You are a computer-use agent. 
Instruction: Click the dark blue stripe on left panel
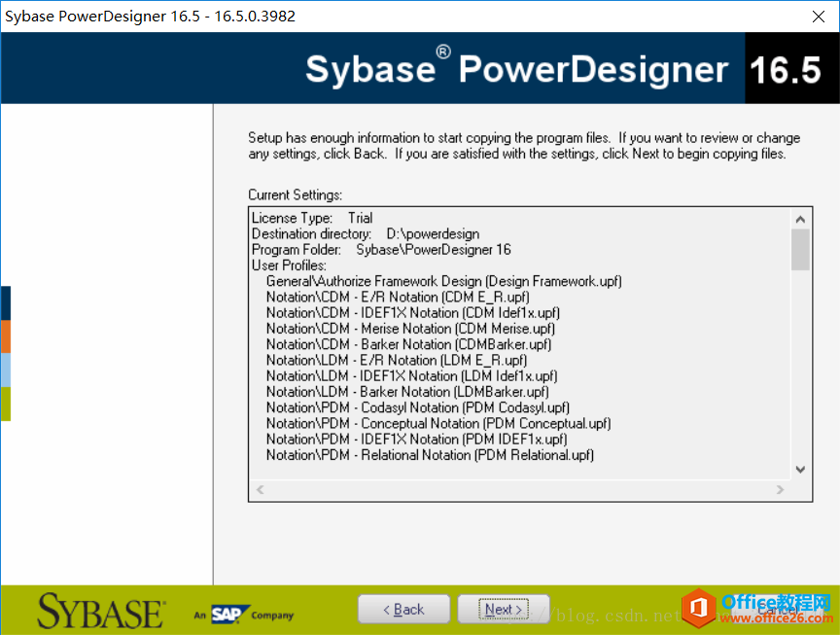5,302
